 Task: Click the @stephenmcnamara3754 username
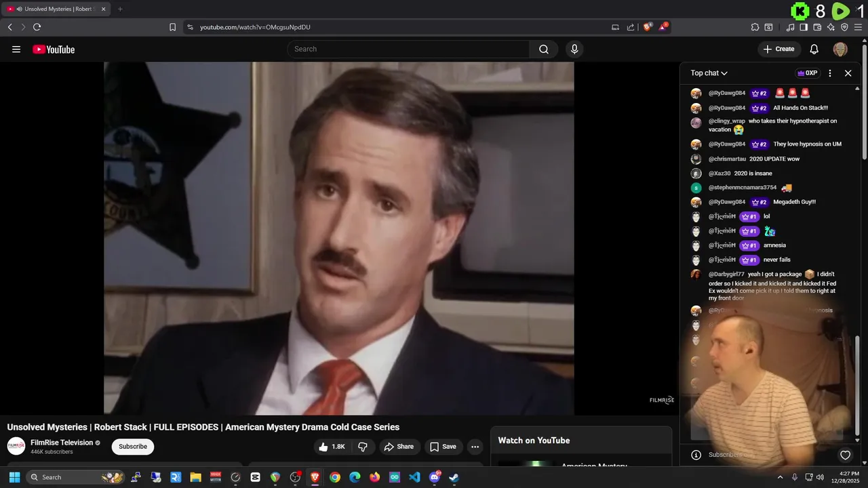743,188
